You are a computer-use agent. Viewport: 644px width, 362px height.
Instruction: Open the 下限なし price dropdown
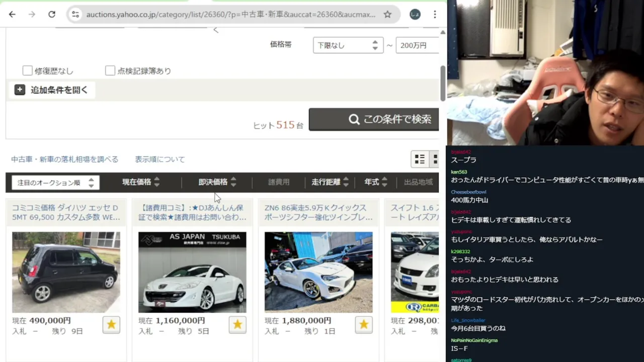tap(348, 45)
